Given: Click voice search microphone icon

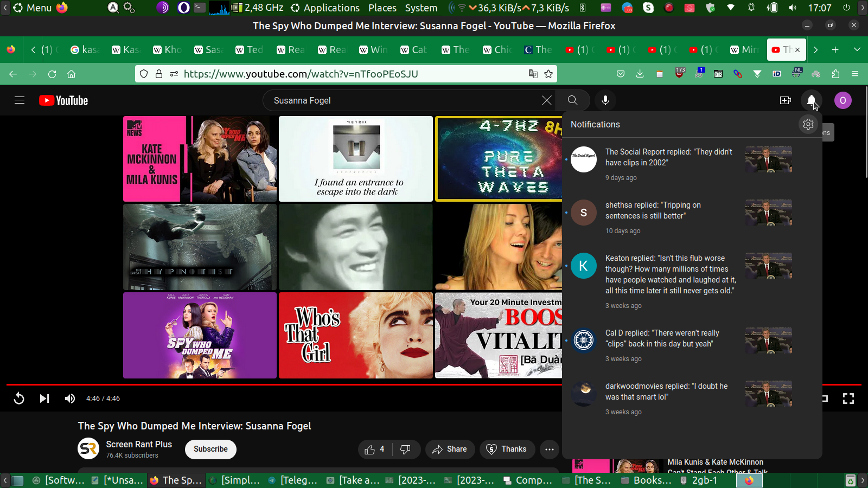Looking at the screenshot, I should pos(605,100).
